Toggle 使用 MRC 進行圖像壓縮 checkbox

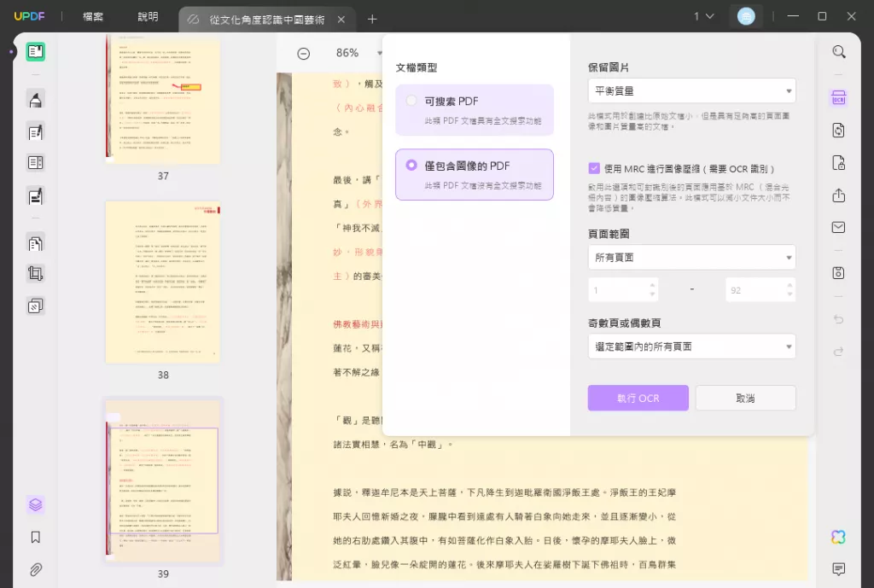coord(594,168)
